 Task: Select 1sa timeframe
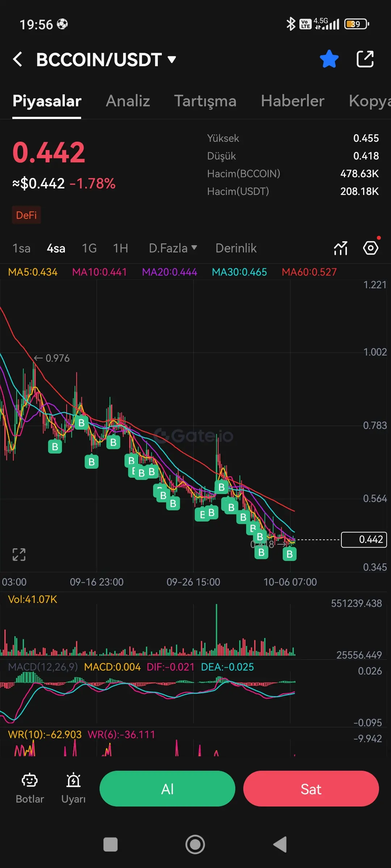coord(21,248)
